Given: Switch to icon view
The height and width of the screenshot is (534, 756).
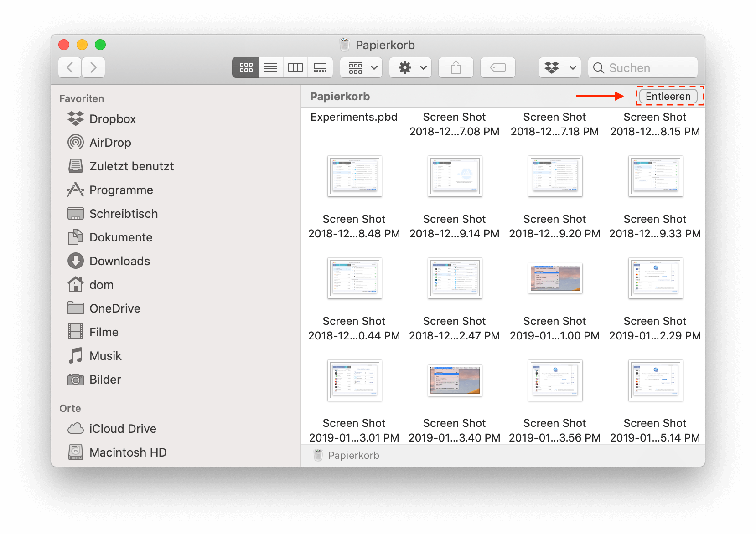Looking at the screenshot, I should click(x=246, y=67).
